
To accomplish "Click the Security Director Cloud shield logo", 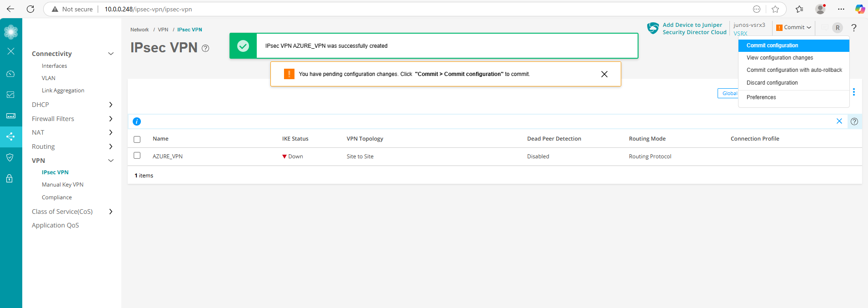I will (x=653, y=28).
